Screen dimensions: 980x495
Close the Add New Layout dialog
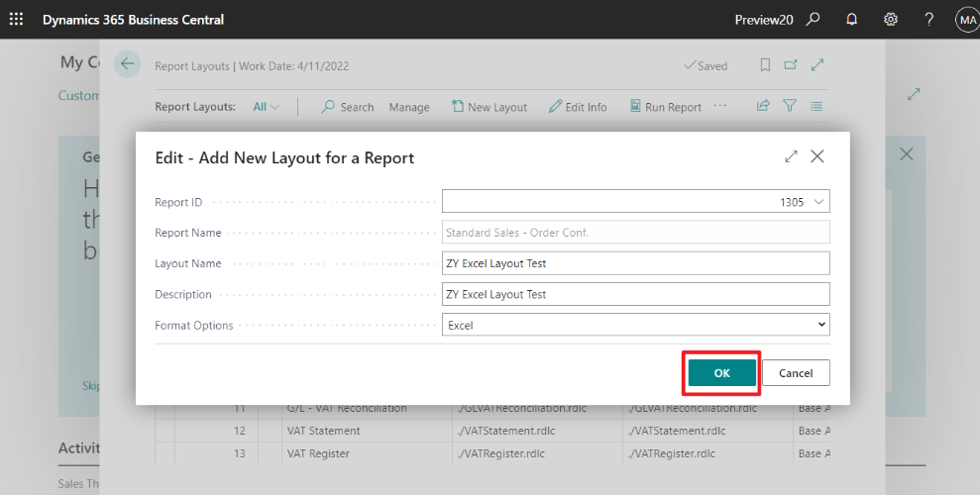(x=817, y=156)
